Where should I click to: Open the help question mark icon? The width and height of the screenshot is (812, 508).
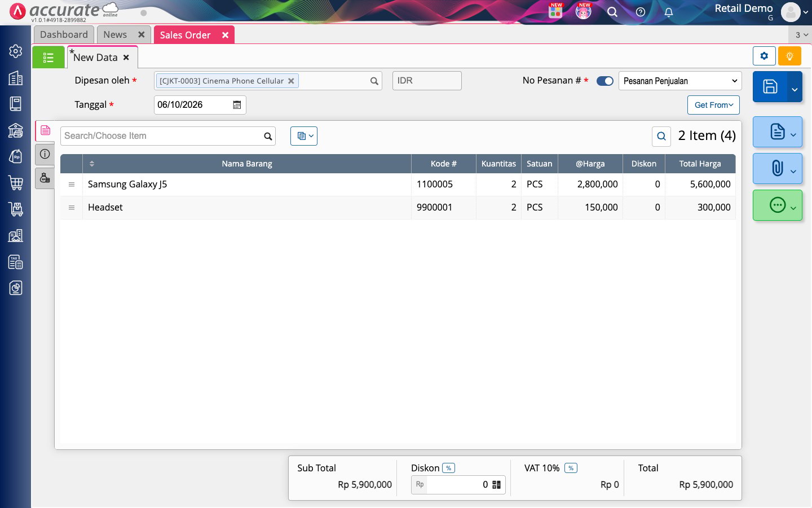tap(641, 12)
